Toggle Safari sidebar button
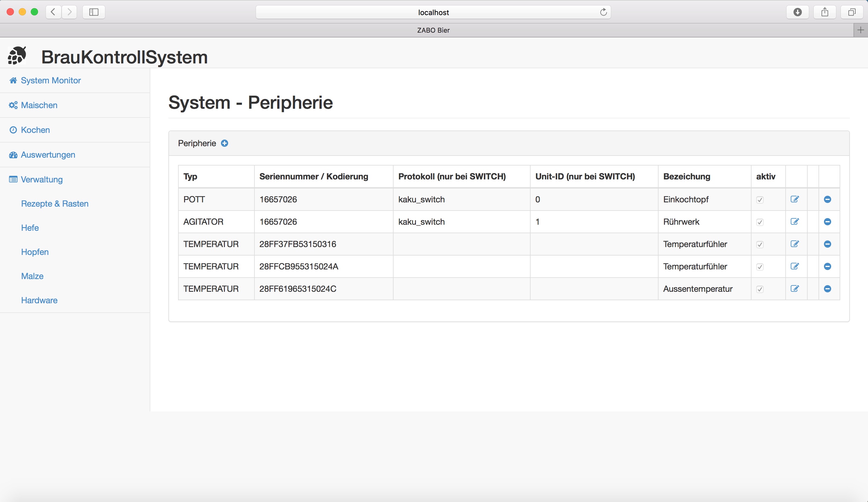The height and width of the screenshot is (502, 868). pos(94,12)
